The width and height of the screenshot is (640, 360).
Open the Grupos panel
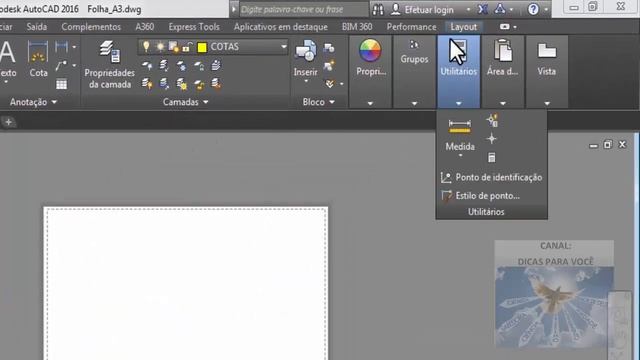tap(414, 71)
